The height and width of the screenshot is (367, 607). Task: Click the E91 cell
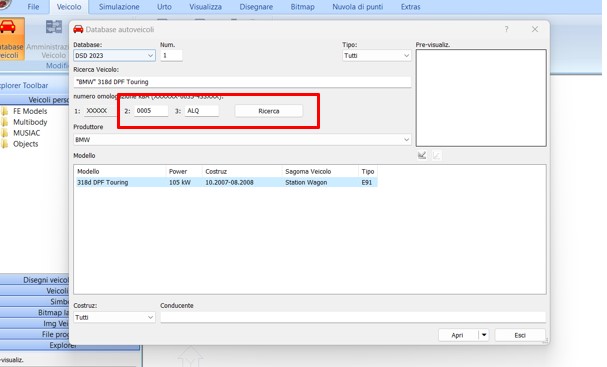(367, 182)
